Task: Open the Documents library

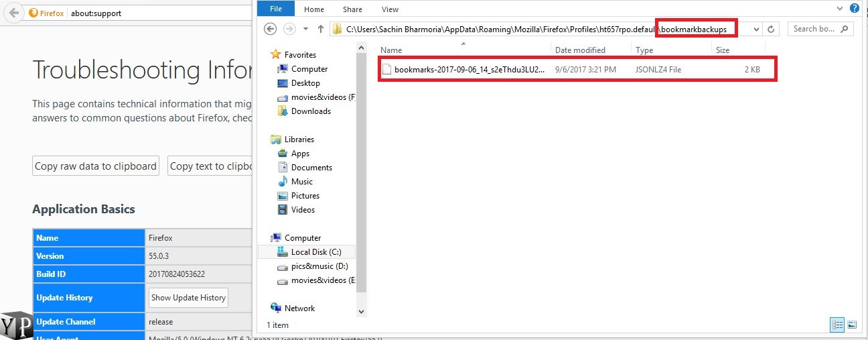Action: coord(311,168)
